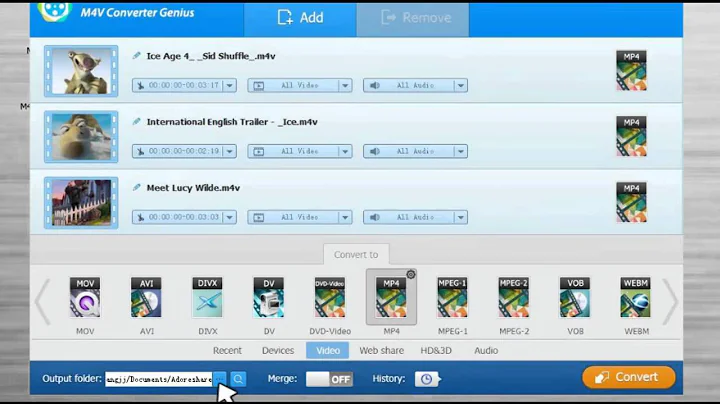Viewport: 720px width, 404px height.
Task: Click file name Meet Lucy Wilde.m4v
Action: pyautogui.click(x=193, y=188)
